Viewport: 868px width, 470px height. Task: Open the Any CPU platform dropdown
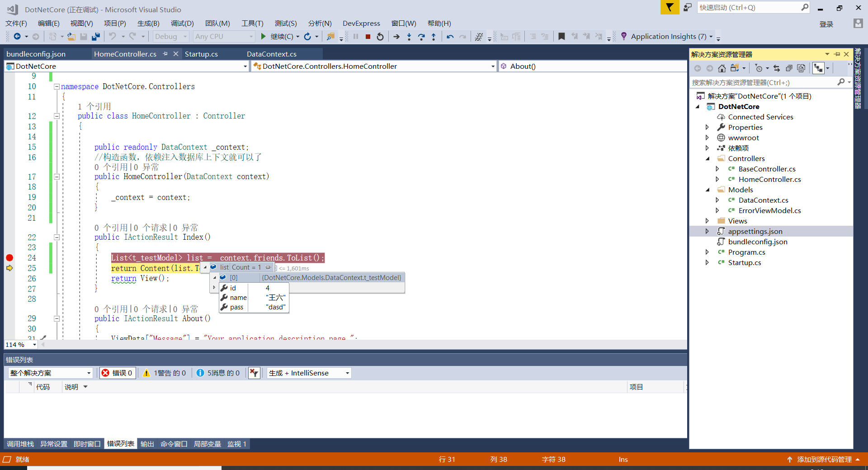(224, 37)
